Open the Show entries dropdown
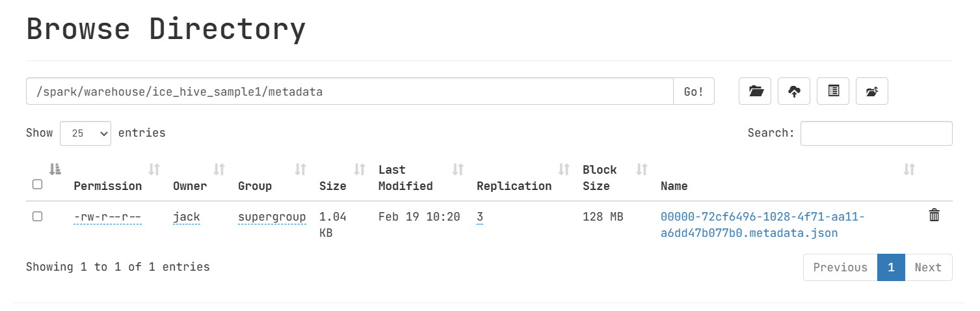Viewport: 980px width, 311px height. point(85,133)
